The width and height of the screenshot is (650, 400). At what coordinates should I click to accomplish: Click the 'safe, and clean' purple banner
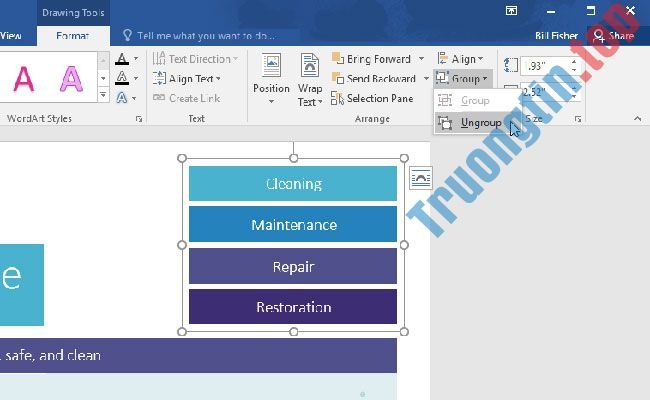point(198,355)
